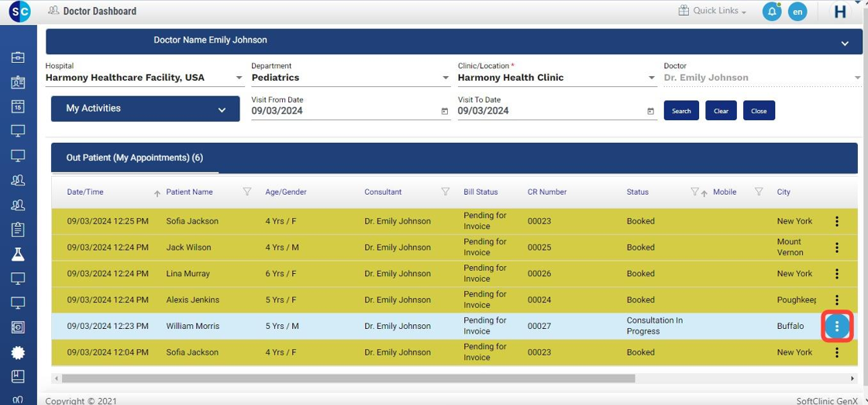Screen dimensions: 868x405
Task: Click the Search button
Action: coord(681,111)
